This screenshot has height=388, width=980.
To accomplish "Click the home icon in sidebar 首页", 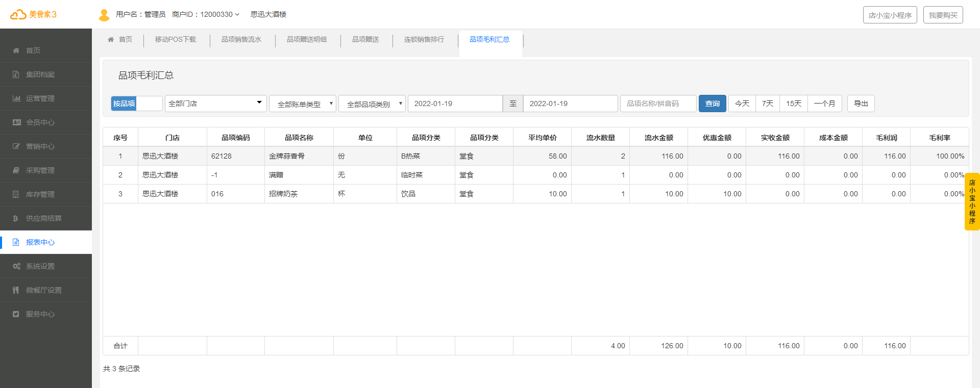I will [x=16, y=50].
